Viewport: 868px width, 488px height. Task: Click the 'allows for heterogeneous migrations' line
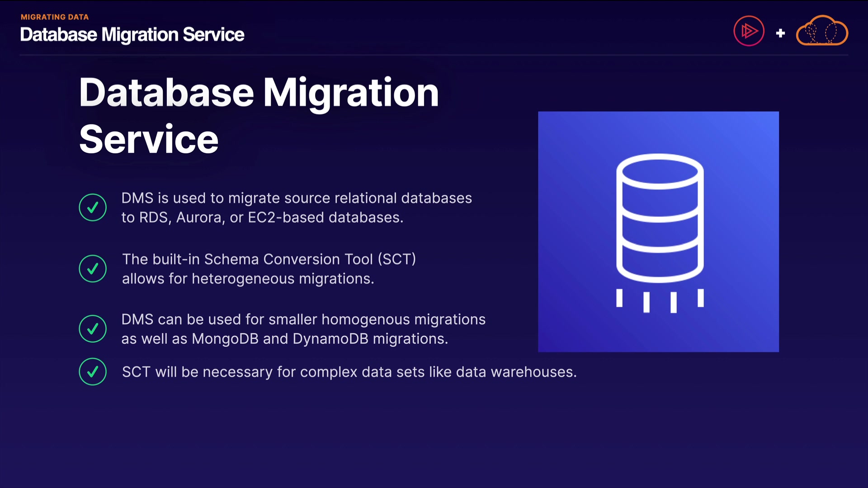click(x=248, y=278)
